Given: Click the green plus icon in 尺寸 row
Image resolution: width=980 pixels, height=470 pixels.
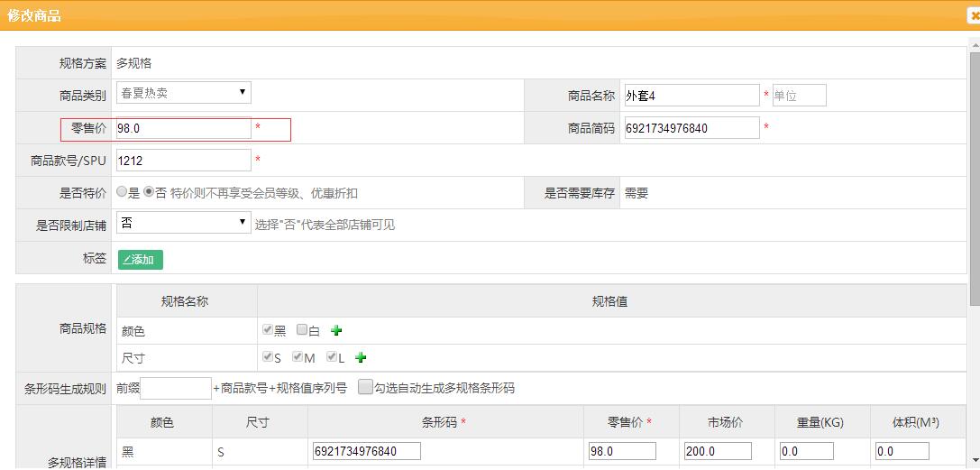Looking at the screenshot, I should (x=361, y=358).
